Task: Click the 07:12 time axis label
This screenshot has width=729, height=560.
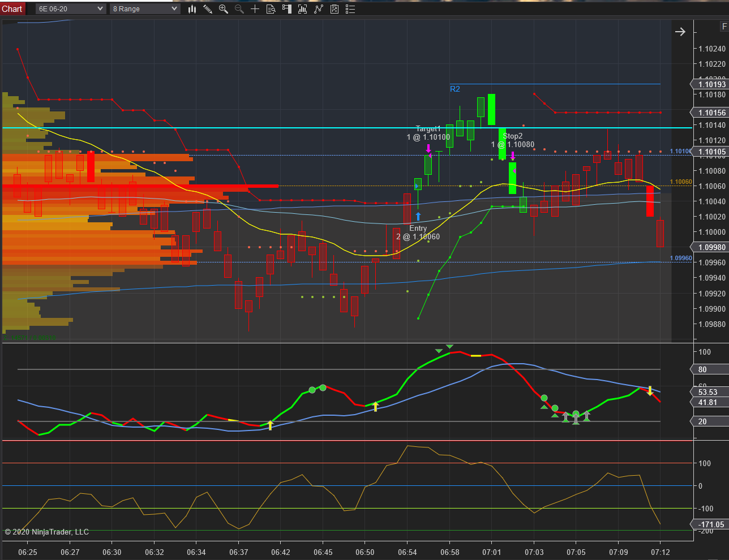Action: pos(661,552)
